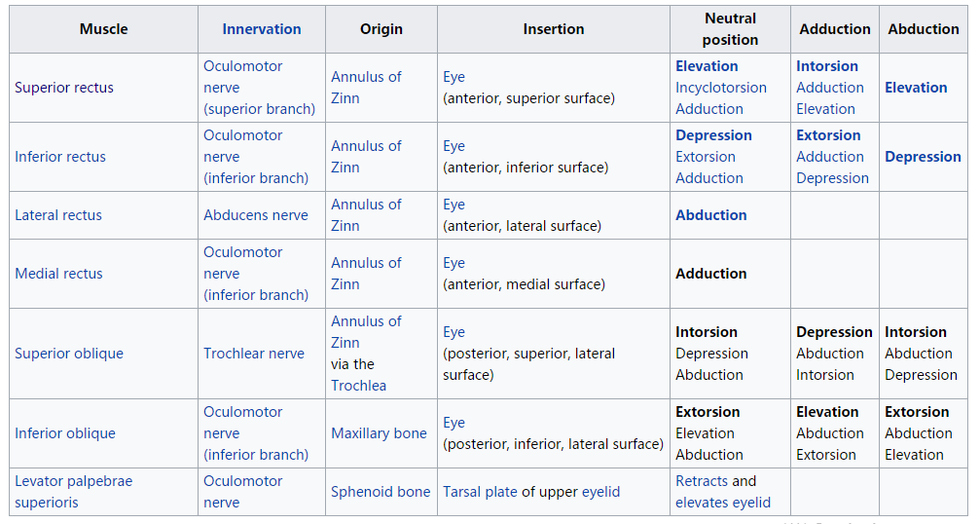Select the Superior oblique muscle link
Screen dimensions: 980x524
(x=69, y=354)
